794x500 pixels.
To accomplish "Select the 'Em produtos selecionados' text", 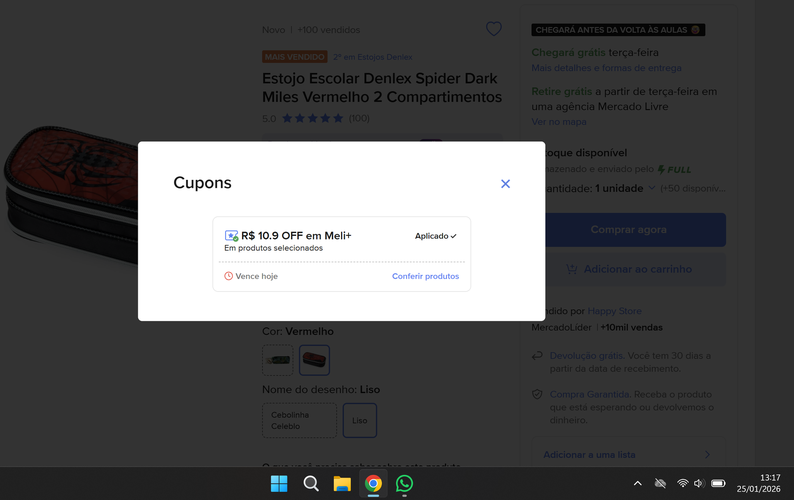I will coord(273,248).
